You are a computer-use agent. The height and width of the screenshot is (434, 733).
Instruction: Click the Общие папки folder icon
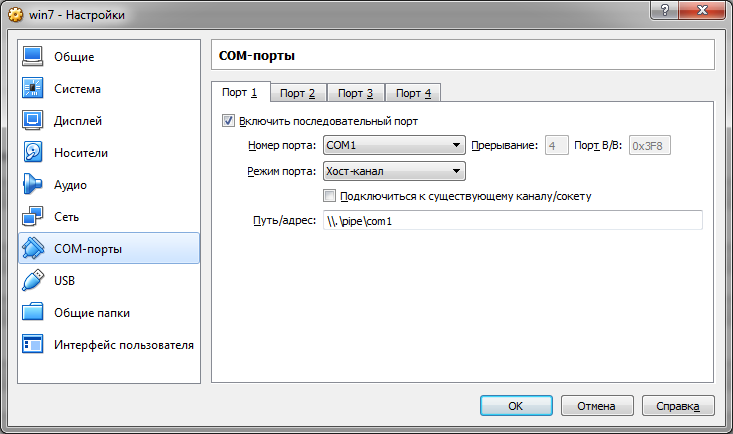point(32,312)
